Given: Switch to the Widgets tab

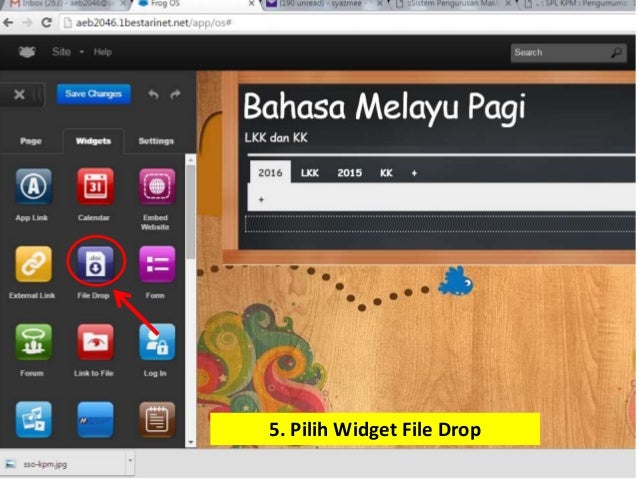Looking at the screenshot, I should coord(93,141).
